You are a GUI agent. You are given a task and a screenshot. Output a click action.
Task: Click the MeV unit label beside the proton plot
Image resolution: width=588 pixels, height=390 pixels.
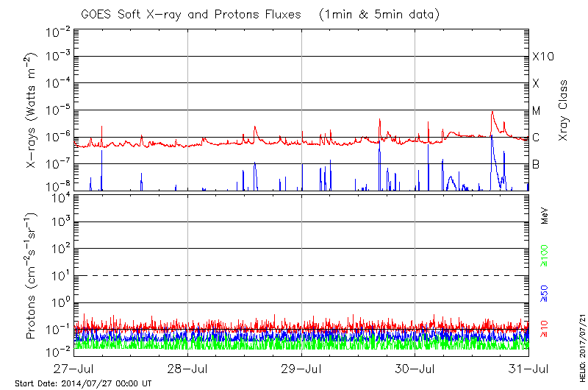point(545,216)
